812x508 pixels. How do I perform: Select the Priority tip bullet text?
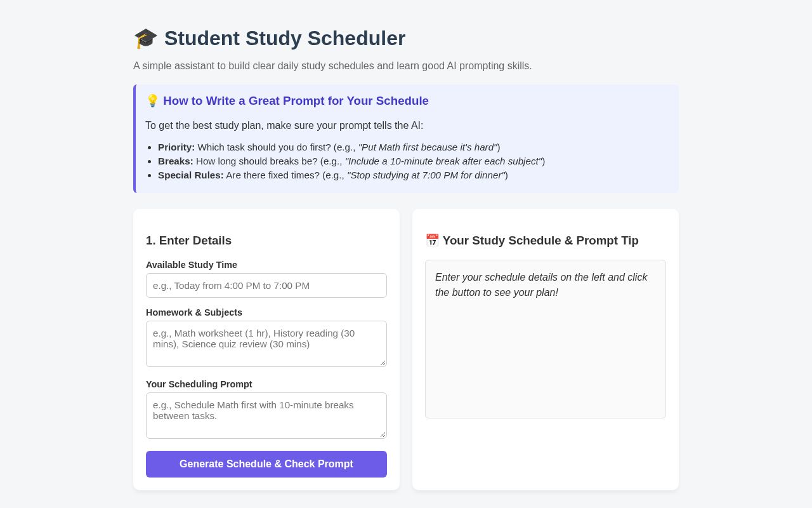click(329, 147)
